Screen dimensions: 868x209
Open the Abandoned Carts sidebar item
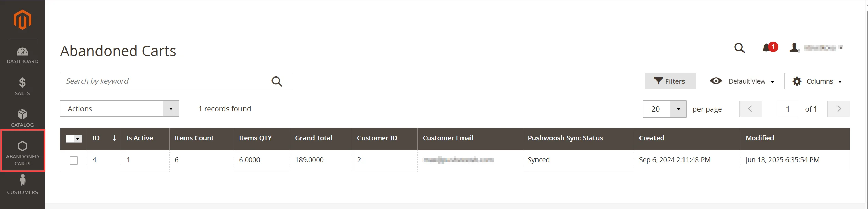pos(23,151)
